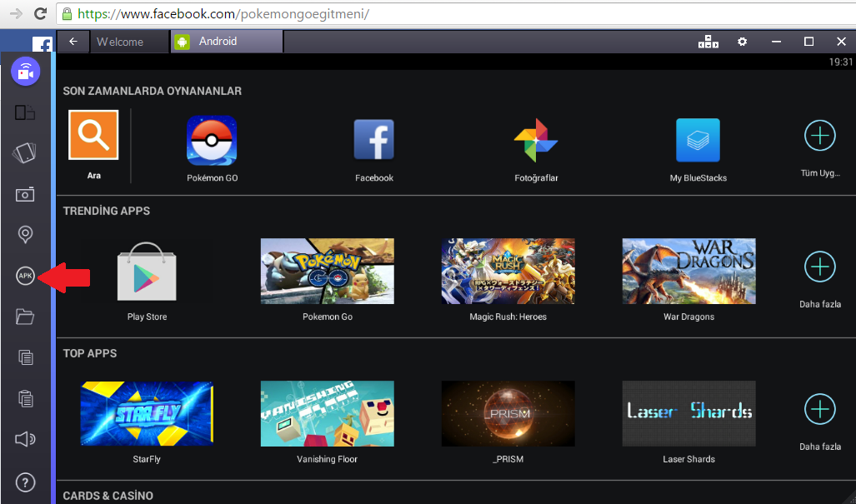
Task: Click the Facebook URL address bar
Action: 455,13
